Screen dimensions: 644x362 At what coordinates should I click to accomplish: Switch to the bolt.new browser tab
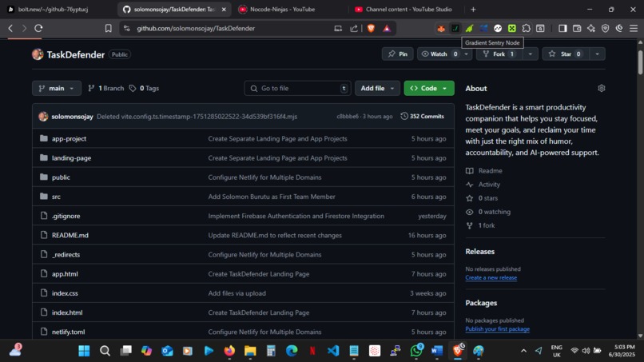pos(54,9)
